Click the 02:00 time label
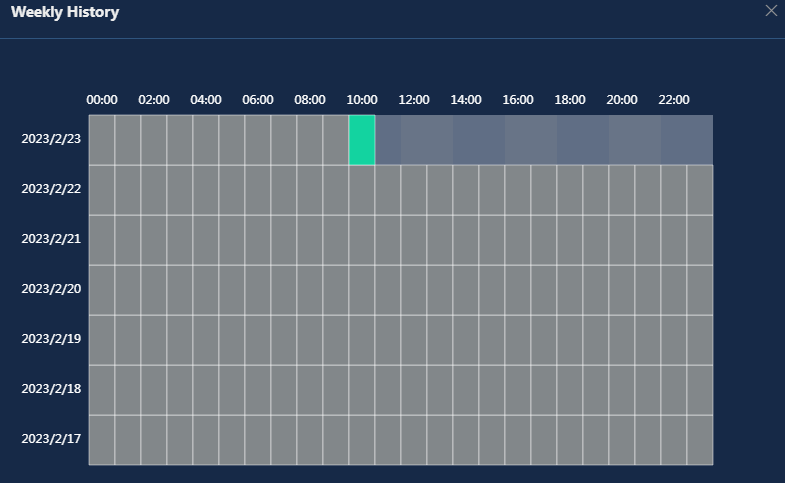Image resolution: width=785 pixels, height=483 pixels. 154,100
